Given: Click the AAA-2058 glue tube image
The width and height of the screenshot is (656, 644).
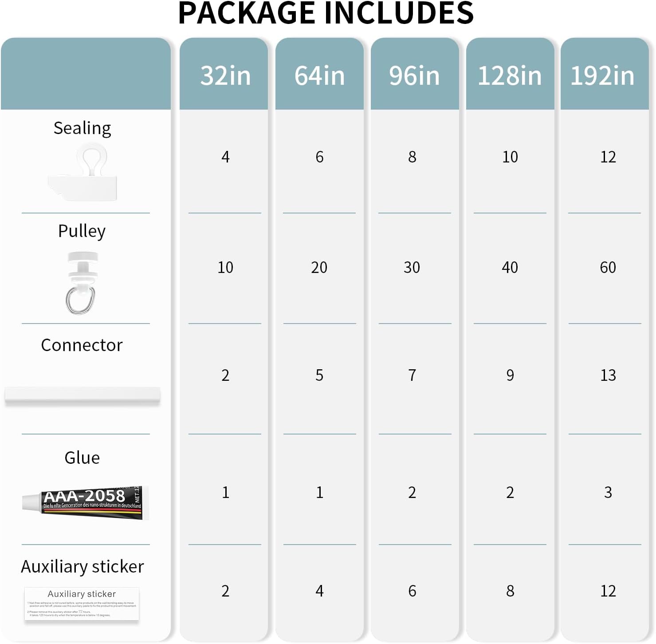Looking at the screenshot, I should click(x=85, y=502).
